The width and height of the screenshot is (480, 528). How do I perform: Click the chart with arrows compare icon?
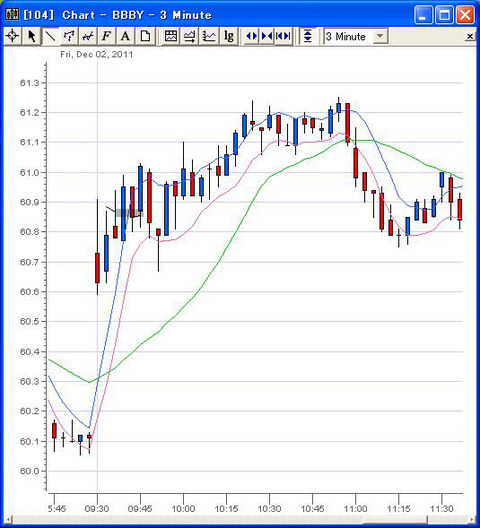[x=190, y=36]
